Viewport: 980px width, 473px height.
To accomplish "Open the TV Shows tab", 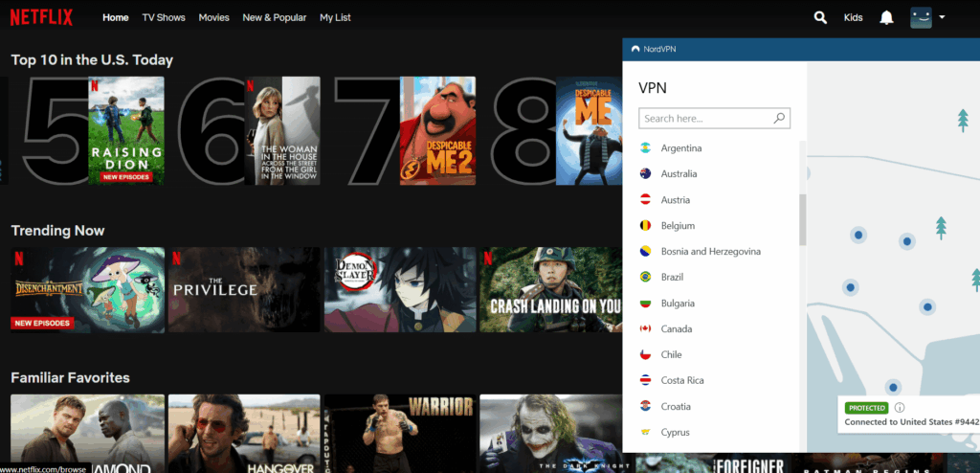I will [164, 17].
